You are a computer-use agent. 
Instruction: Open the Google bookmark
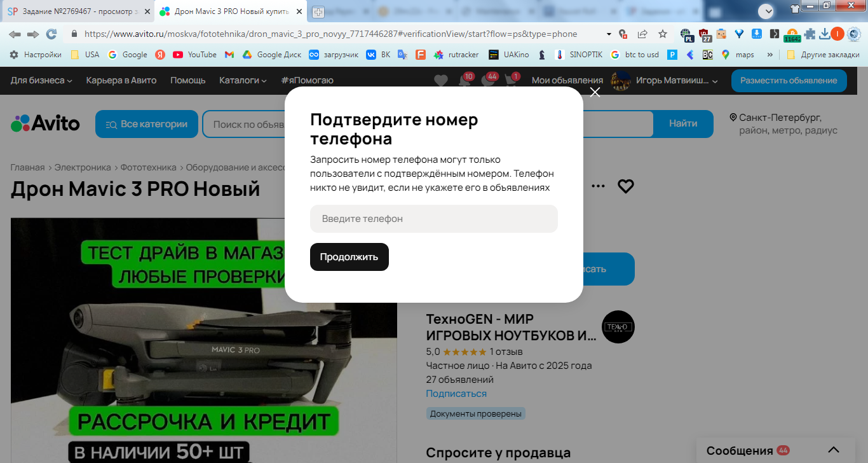pyautogui.click(x=128, y=55)
